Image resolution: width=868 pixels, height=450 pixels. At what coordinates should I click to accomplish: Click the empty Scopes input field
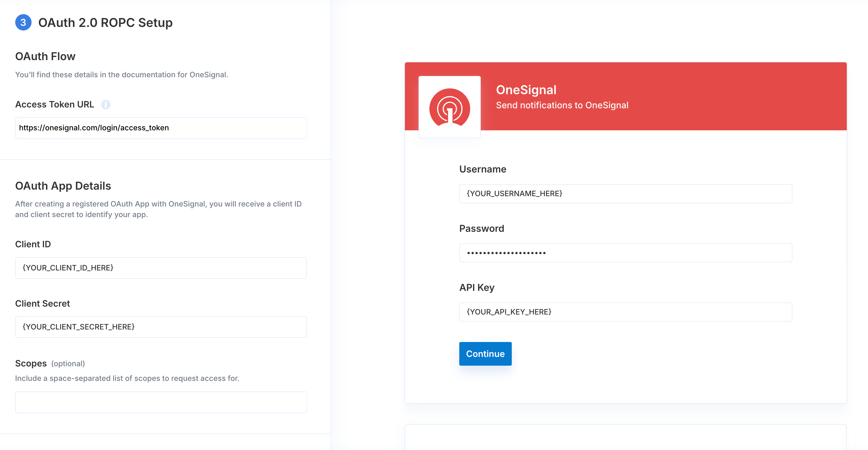point(161,402)
